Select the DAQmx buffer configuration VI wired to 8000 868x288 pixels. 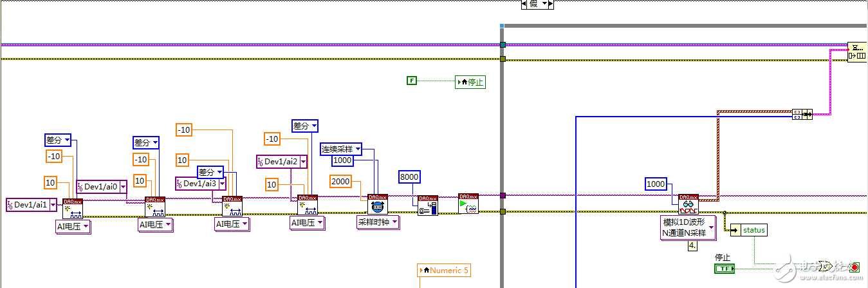pos(427,206)
